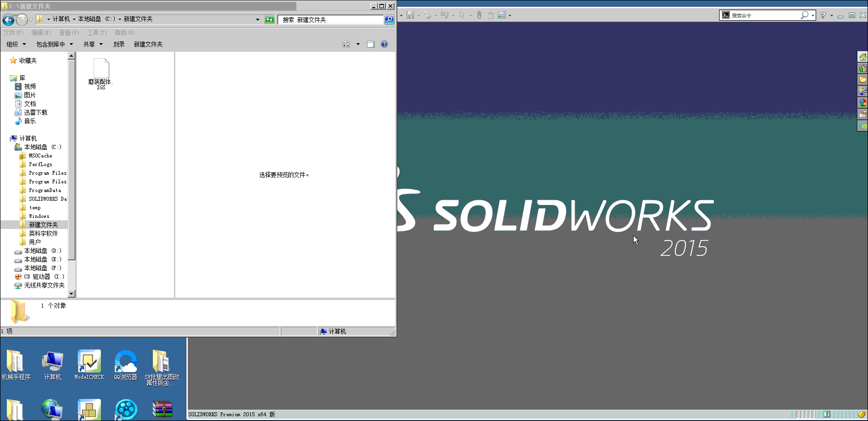The width and height of the screenshot is (868, 421).
Task: Open the View Palette task pane tab
Action: (863, 91)
